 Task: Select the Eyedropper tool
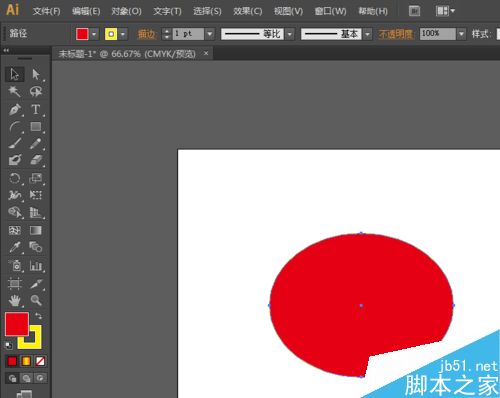[15, 247]
